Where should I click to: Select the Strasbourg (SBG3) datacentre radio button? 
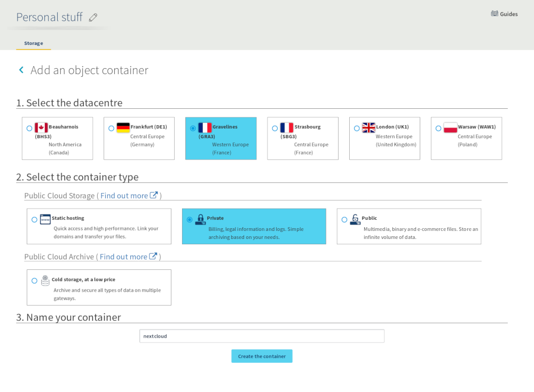[274, 127]
